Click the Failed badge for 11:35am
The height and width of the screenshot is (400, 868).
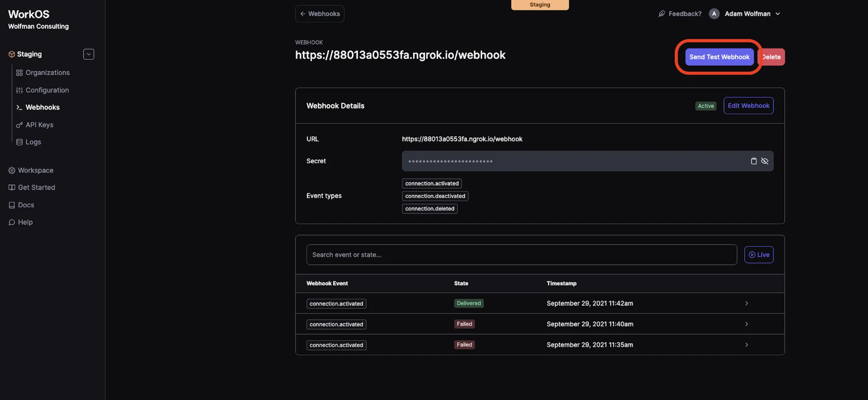(x=465, y=345)
